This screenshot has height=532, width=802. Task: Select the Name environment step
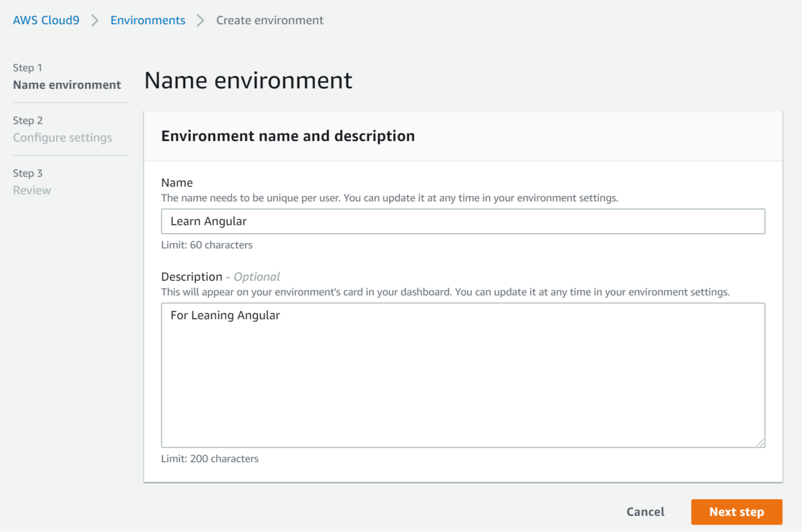pyautogui.click(x=67, y=85)
